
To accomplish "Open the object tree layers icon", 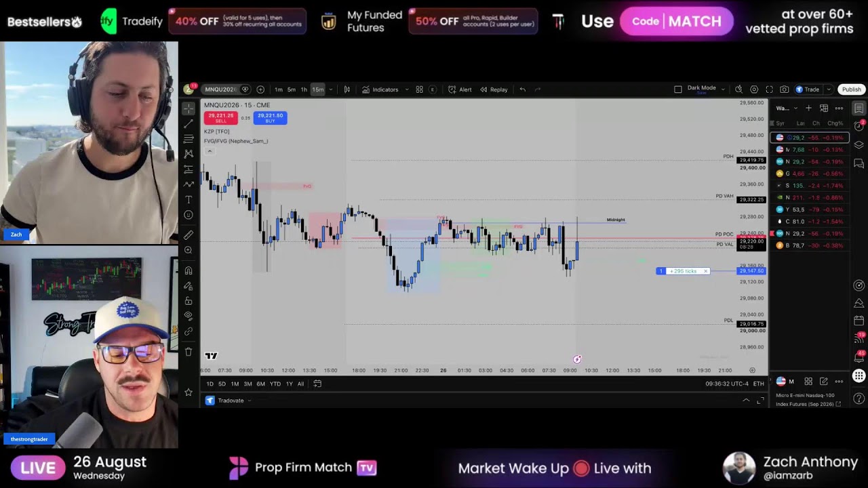I will point(859,145).
